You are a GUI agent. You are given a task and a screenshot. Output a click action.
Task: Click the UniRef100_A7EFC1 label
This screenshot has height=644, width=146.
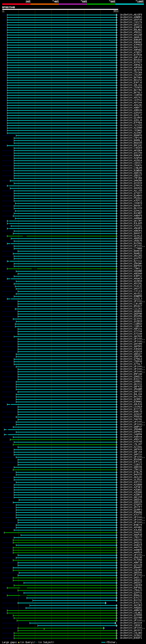tap(131, 201)
